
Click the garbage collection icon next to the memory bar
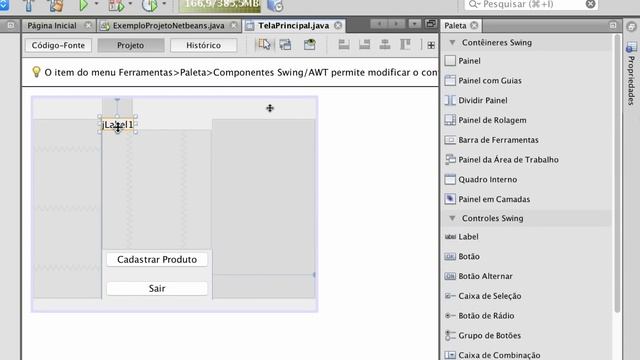pos(275,5)
